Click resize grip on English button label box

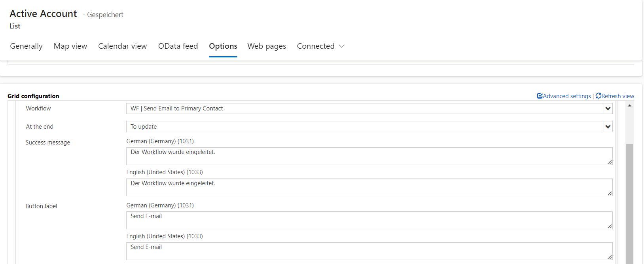[610, 257]
